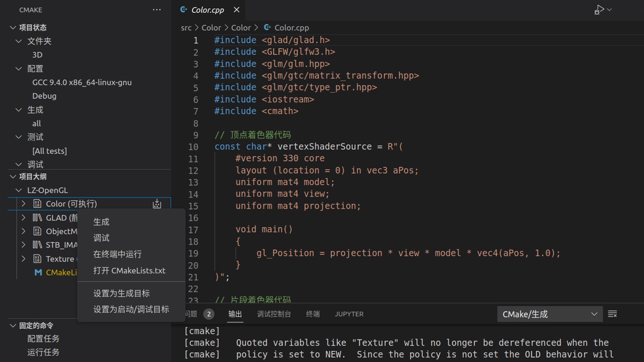Collapse the 配置 node

point(19,69)
